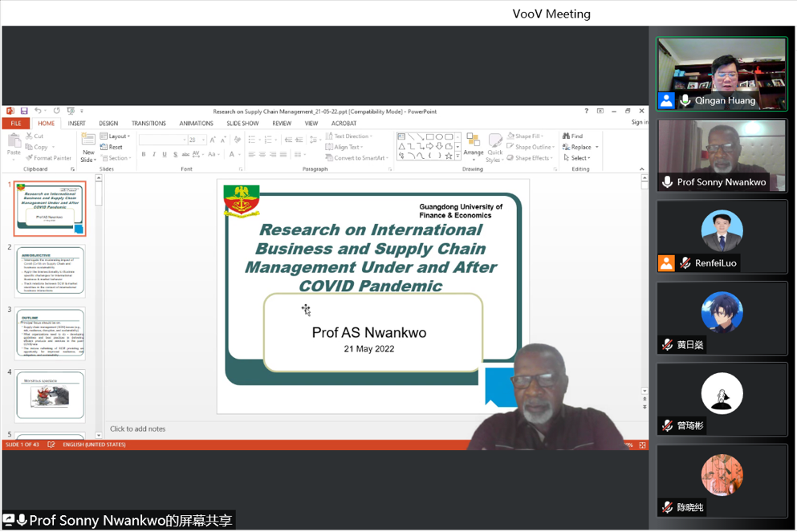797x532 pixels.
Task: Click the fit slide to window icon
Action: click(x=642, y=445)
